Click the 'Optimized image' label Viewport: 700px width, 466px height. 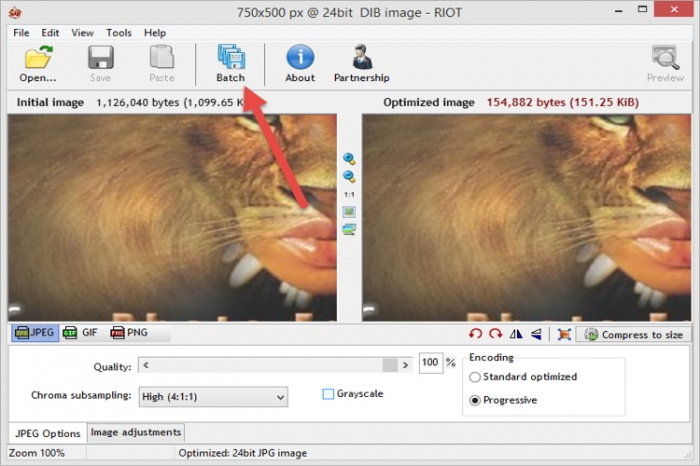[x=429, y=102]
